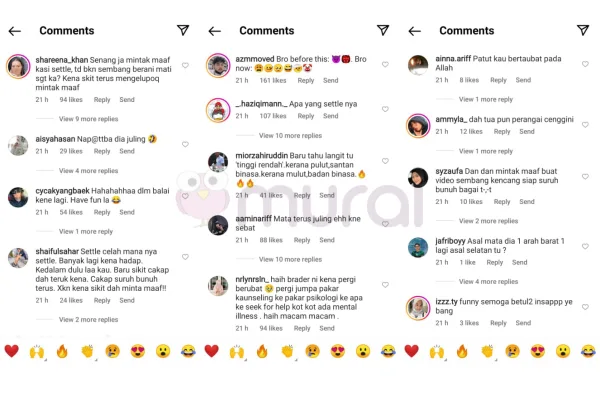600x400 pixels.
Task: Tap the back arrow in the third Comments panel
Action: pos(414,31)
